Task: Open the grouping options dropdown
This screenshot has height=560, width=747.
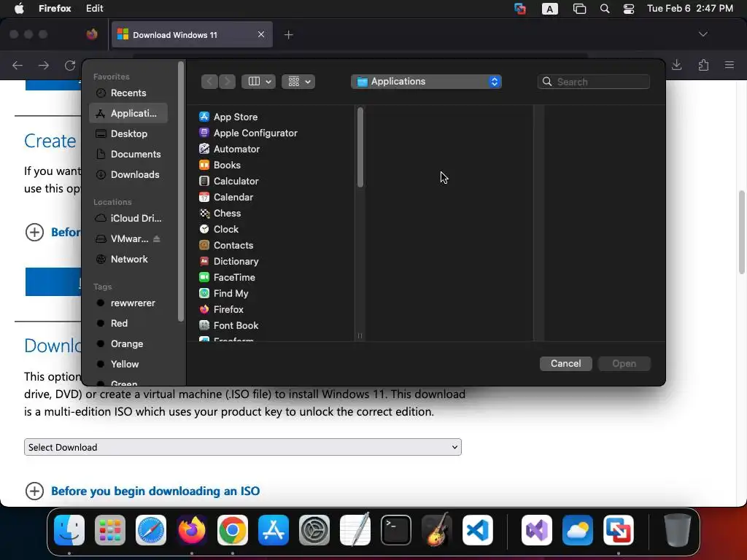Action: [x=298, y=82]
